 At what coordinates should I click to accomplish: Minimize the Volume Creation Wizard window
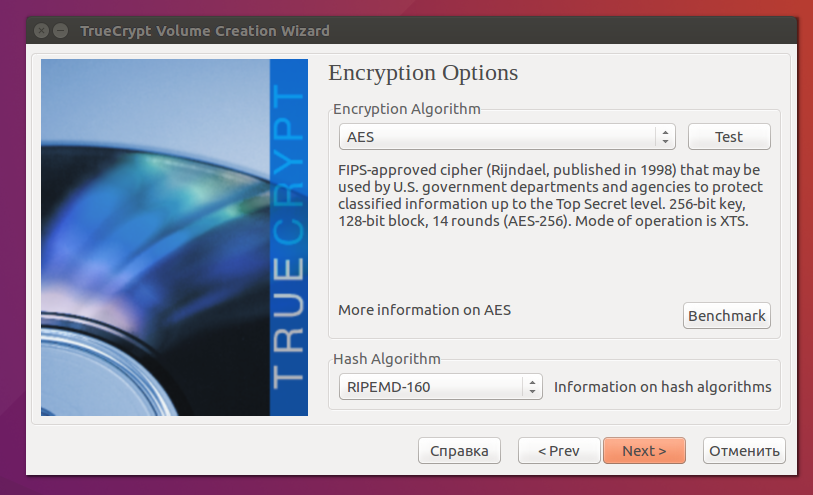(61, 31)
